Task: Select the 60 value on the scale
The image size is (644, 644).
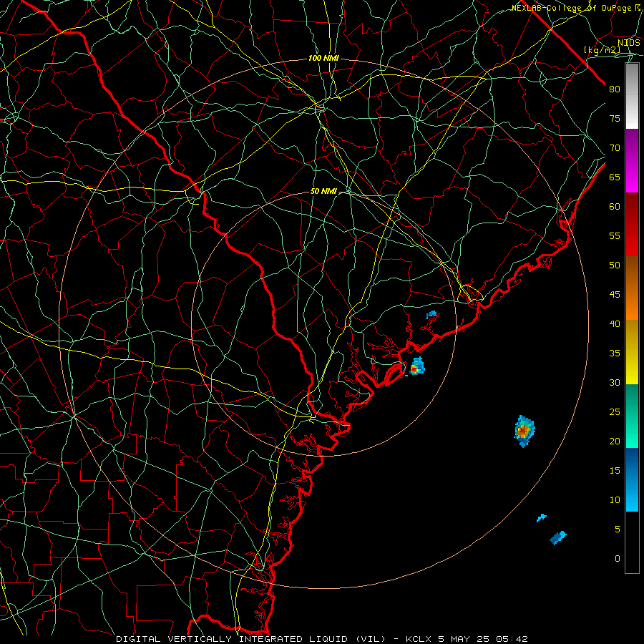Action: point(615,207)
